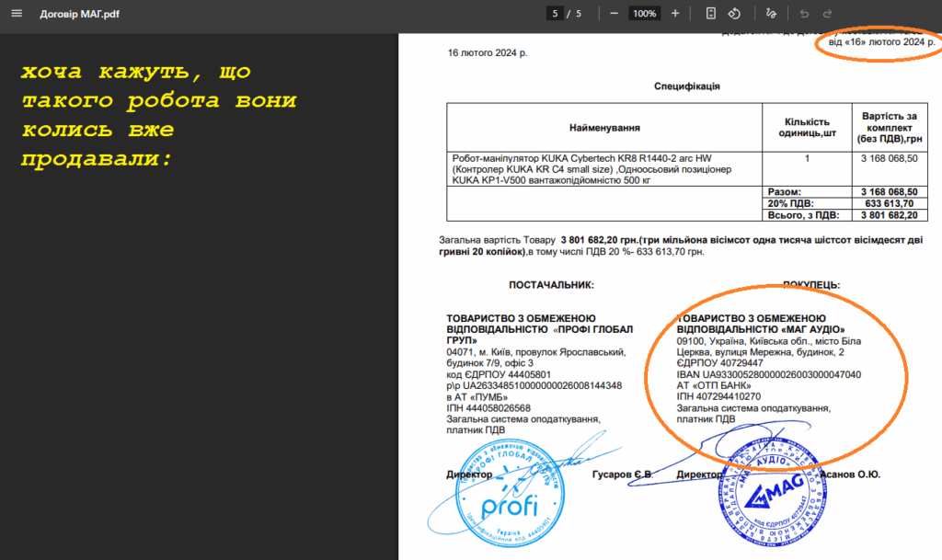Click the blue Profi round stamp
Viewport: 942px width, 560px height.
(496, 497)
